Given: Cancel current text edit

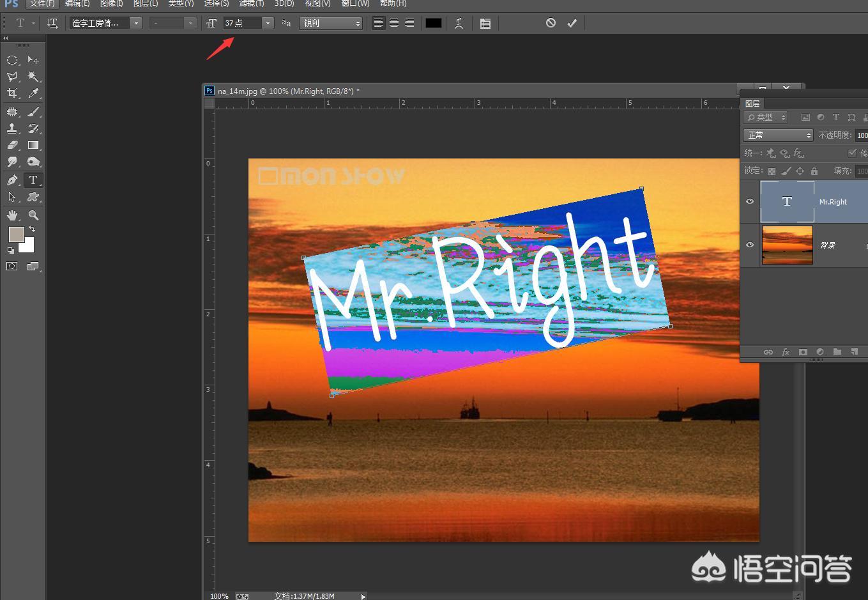Looking at the screenshot, I should pos(551,23).
